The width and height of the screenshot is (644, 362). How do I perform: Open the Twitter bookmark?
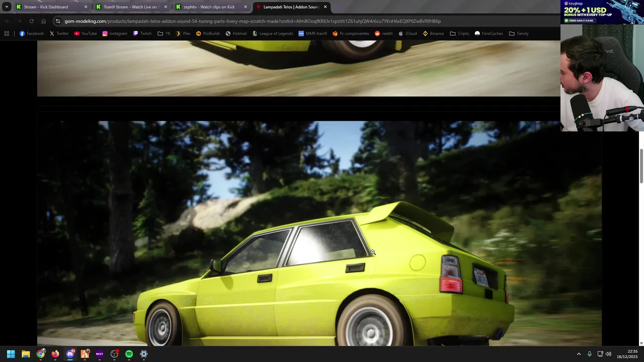tap(59, 34)
